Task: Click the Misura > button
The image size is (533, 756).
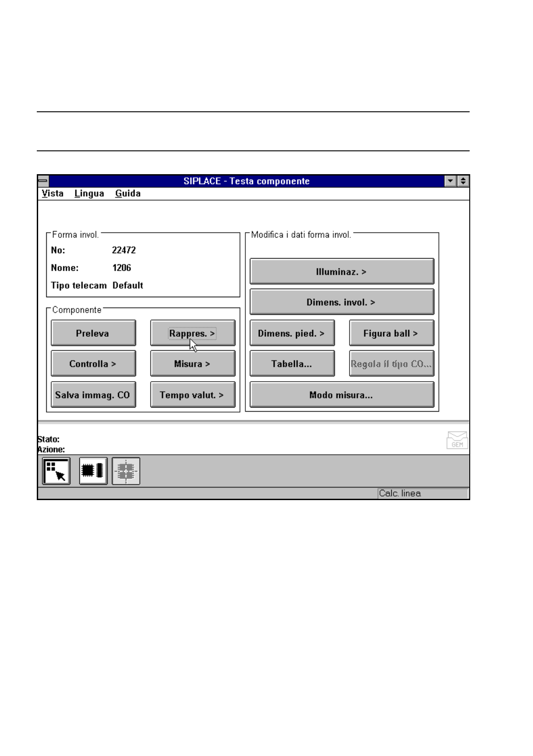Action: (192, 364)
